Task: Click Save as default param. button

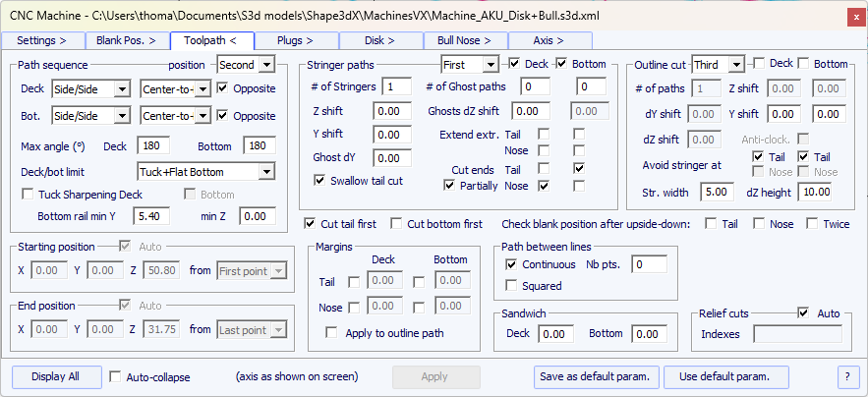Action: pyautogui.click(x=597, y=376)
